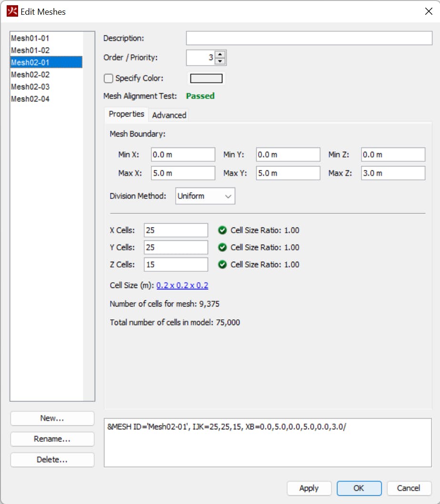The image size is (440, 504).
Task: Click the Cell Size 0.2 x 0.2 x 0.2 link
Action: tap(182, 286)
